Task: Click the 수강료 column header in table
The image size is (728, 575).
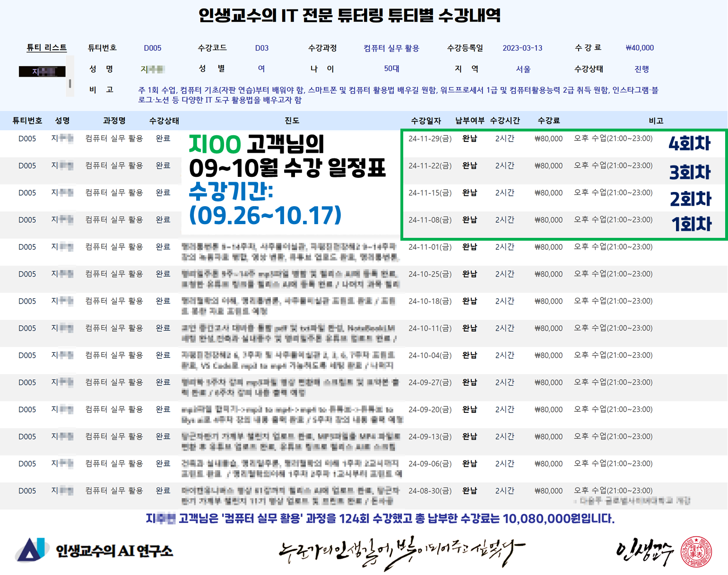Action: (548, 121)
